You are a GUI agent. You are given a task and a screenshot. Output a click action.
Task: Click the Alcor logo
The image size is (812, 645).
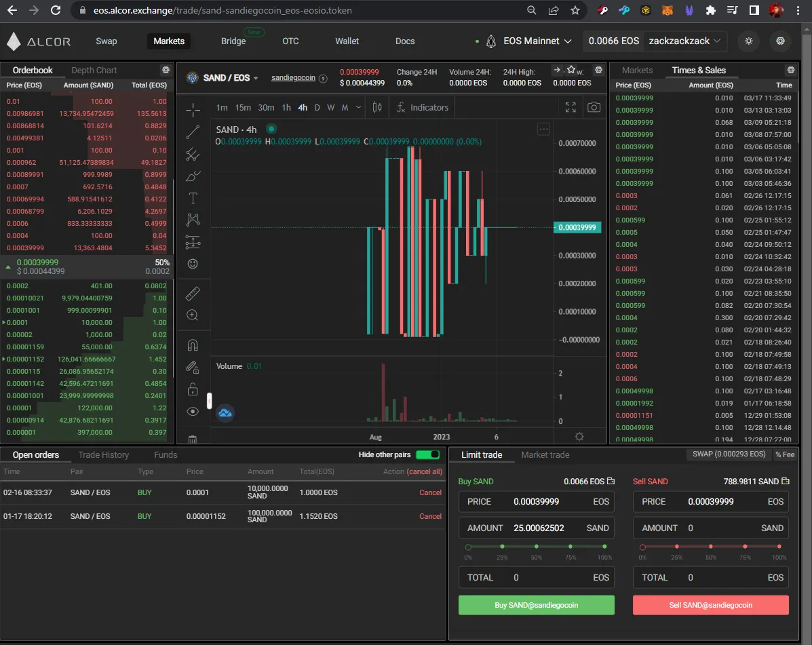(39, 41)
